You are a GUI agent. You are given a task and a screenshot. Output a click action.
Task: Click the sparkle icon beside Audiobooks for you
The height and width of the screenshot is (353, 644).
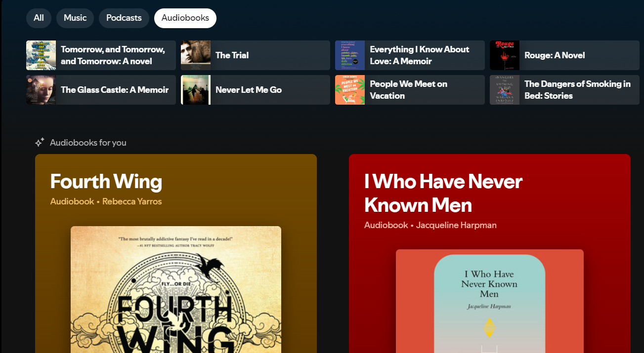(40, 143)
